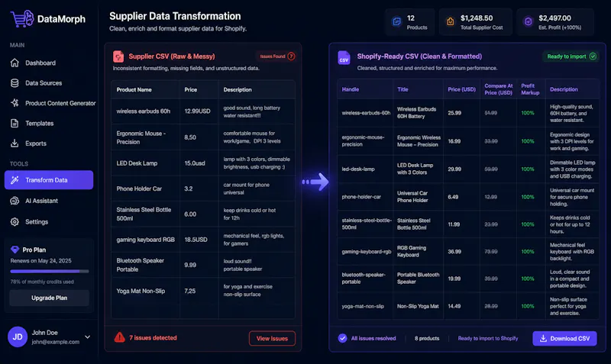
Task: Click the Ready to Import checkmark icon
Action: (593, 56)
